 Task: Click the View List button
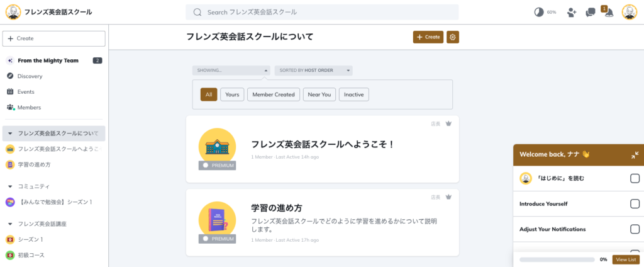(626, 259)
